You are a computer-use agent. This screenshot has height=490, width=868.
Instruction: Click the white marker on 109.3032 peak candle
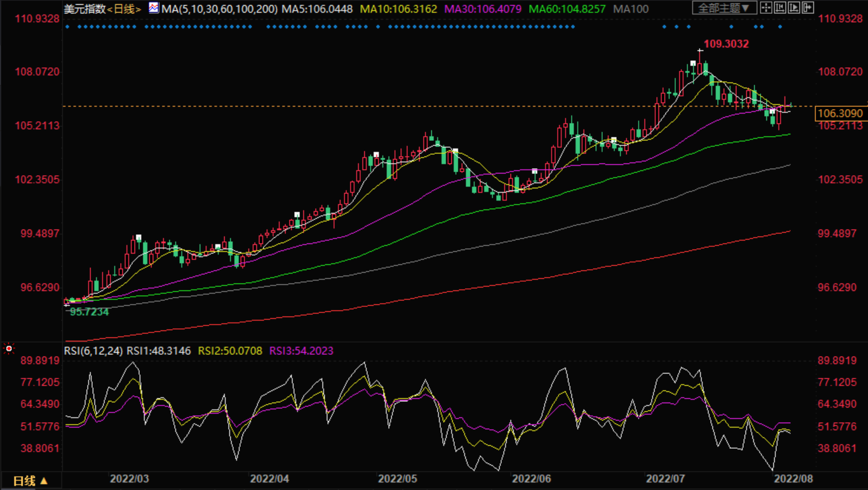pyautogui.click(x=693, y=63)
